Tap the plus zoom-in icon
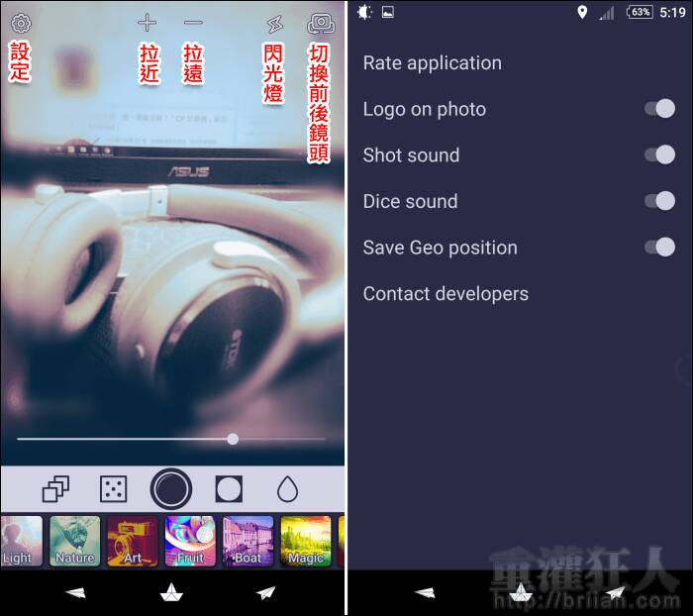The image size is (693, 616). 147,23
